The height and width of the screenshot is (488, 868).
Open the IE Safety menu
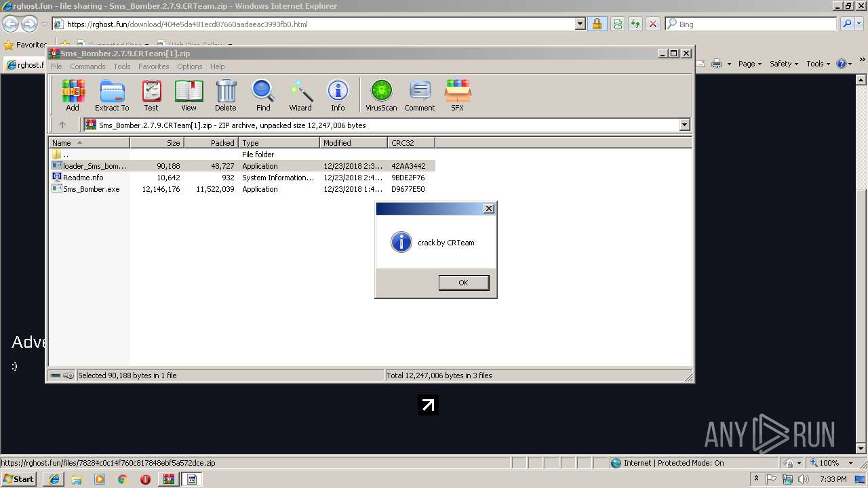tap(784, 64)
